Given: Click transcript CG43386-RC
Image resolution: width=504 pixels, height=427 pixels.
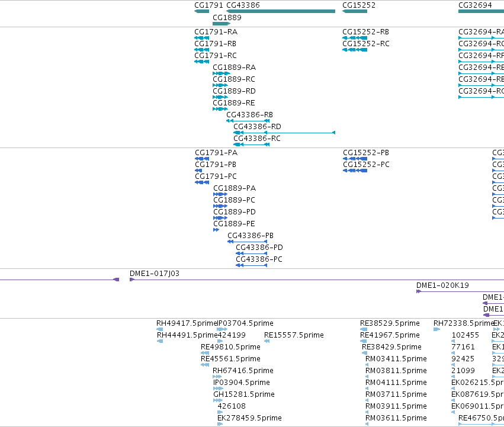Looking at the screenshot, I should (x=257, y=139).
